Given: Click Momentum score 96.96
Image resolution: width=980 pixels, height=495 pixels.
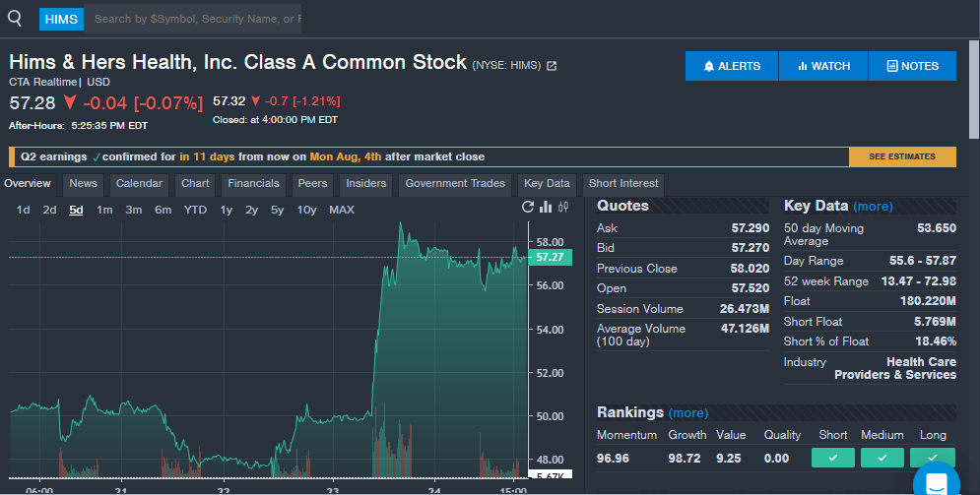Looking at the screenshot, I should click(x=613, y=459).
